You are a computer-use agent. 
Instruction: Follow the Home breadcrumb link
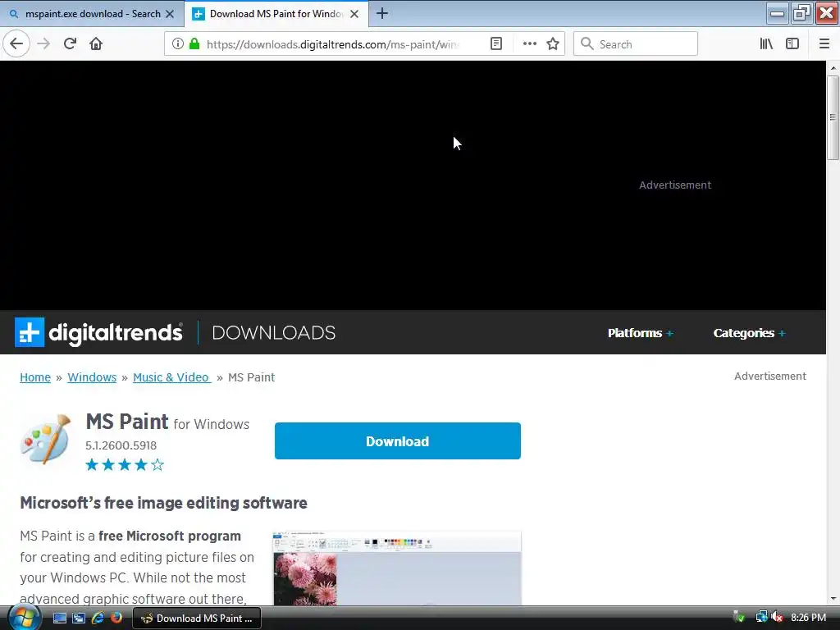coord(35,377)
